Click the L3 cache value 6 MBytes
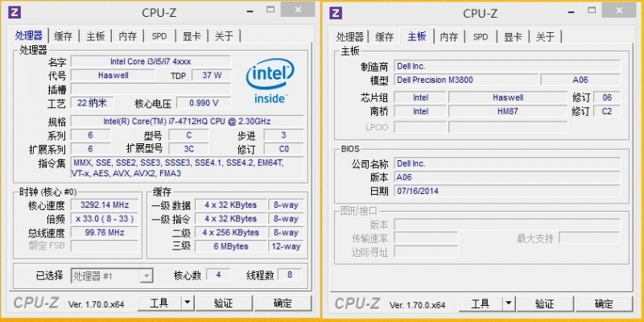The height and width of the screenshot is (322, 644). [x=230, y=246]
